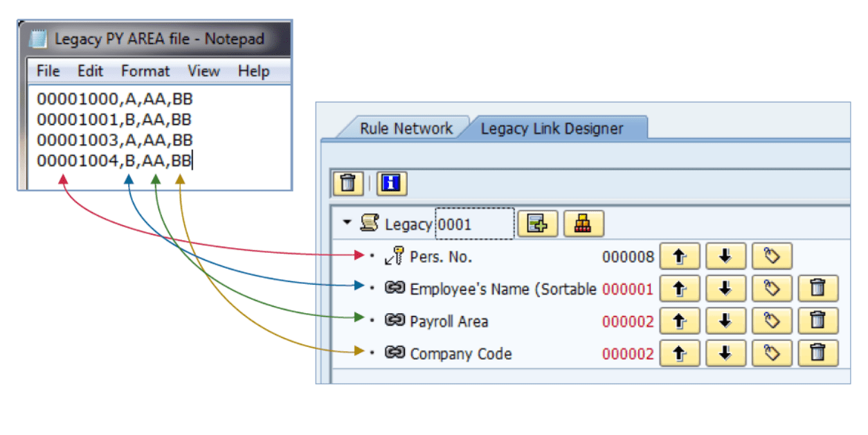Click the link icon beside Payroll Area
The image size is (868, 435).
pyautogui.click(x=395, y=321)
